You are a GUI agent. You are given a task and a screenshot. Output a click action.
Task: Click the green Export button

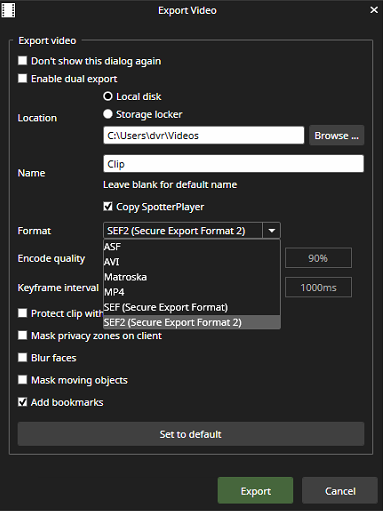pos(255,491)
